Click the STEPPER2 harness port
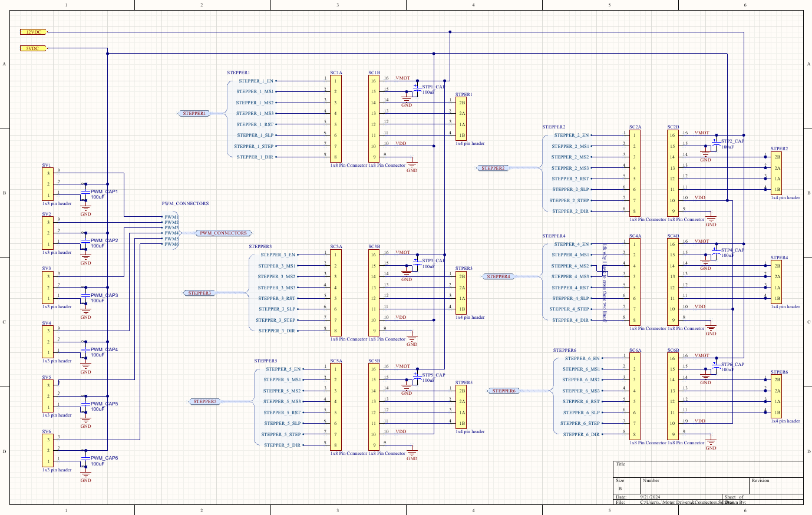 click(493, 168)
